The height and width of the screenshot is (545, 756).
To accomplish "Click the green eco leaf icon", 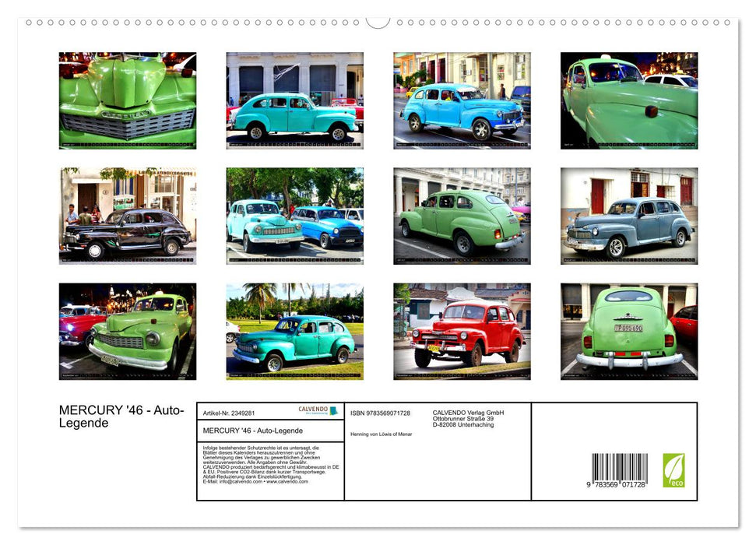I will pyautogui.click(x=673, y=469).
